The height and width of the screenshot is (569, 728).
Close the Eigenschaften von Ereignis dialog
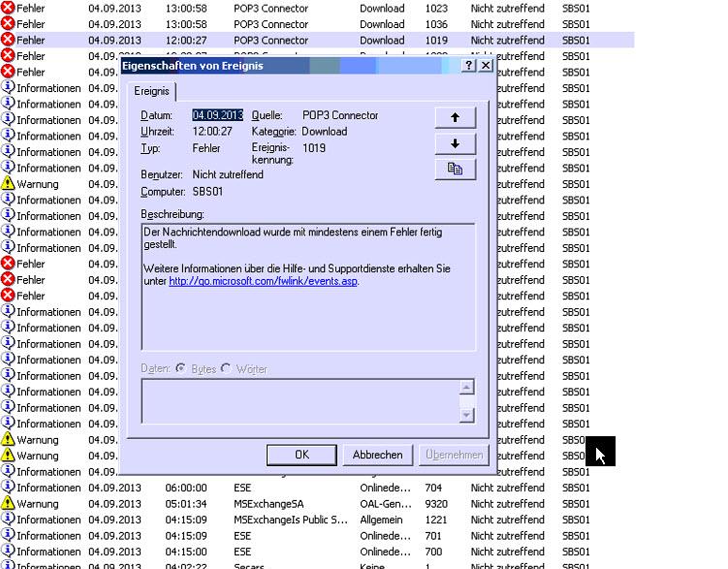tap(486, 66)
